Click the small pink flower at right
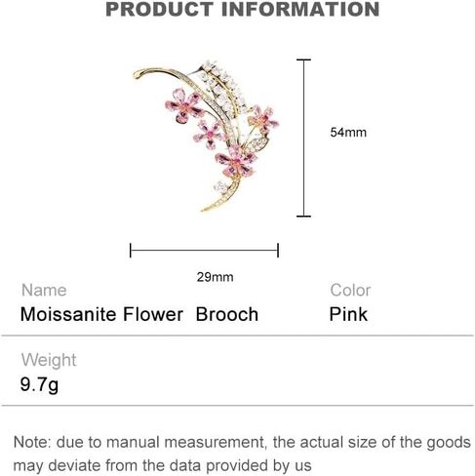475x476 pixels. (x=263, y=119)
